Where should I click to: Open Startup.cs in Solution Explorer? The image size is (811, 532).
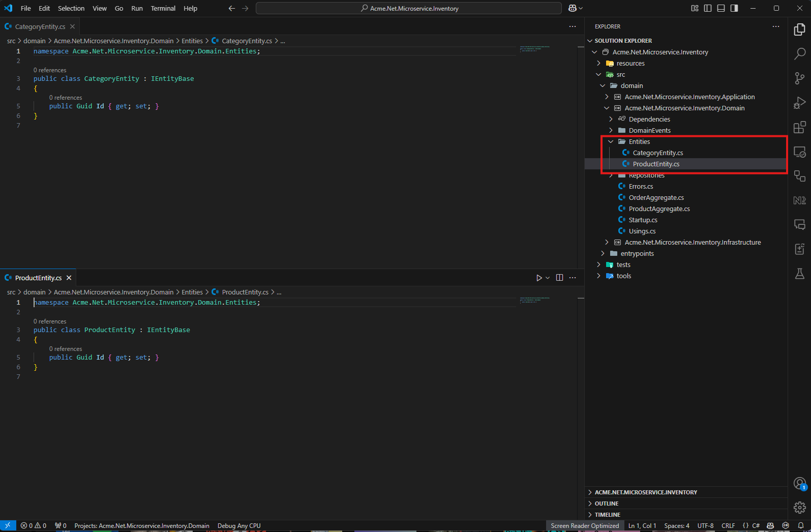pos(643,220)
